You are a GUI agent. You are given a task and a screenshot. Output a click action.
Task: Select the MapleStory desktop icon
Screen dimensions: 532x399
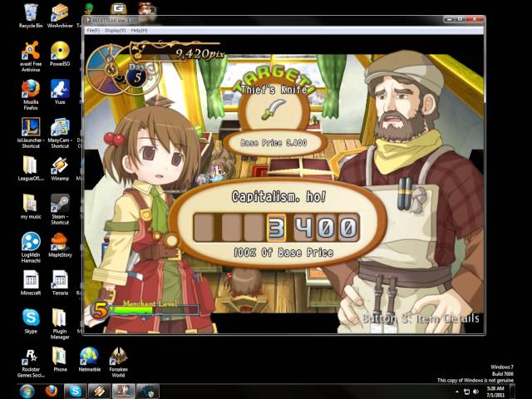60,245
